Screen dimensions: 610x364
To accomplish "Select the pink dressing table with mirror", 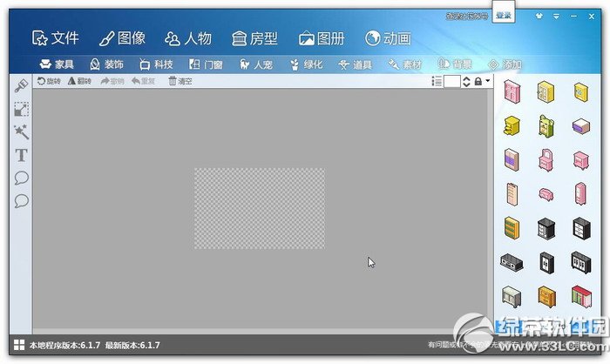I will (546, 160).
